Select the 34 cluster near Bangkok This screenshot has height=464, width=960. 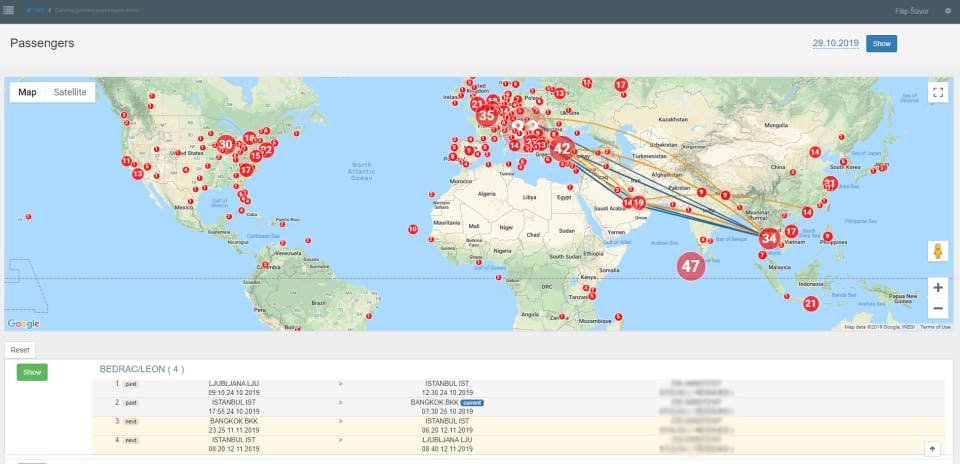(x=768, y=238)
